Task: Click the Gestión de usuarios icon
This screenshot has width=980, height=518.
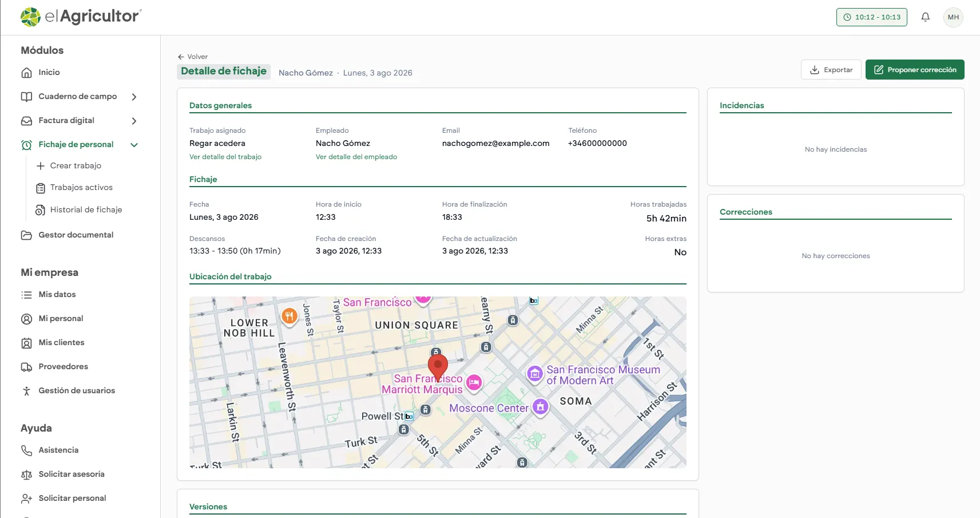Action: coord(26,391)
